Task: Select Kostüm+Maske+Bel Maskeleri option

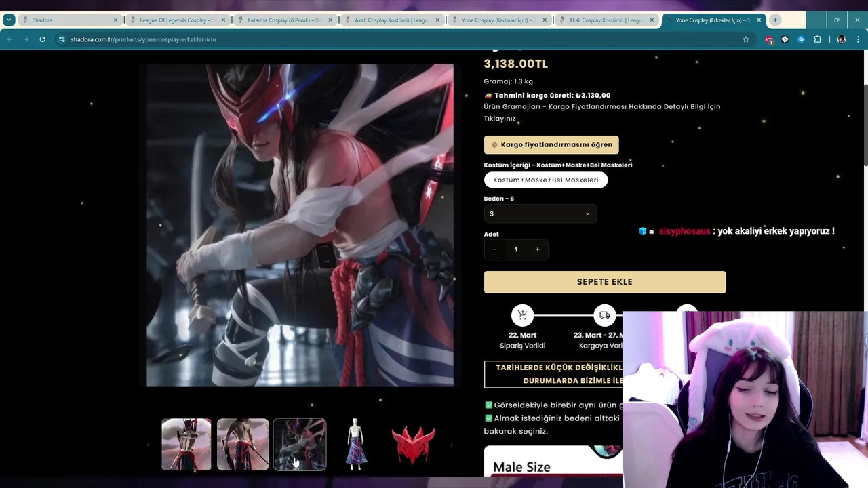Action: 546,180
